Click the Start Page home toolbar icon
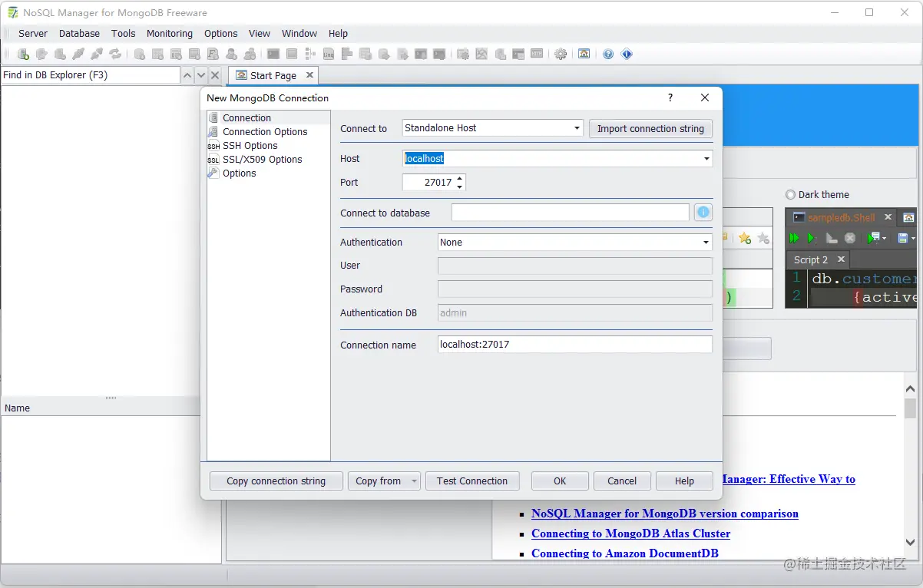 coord(584,55)
